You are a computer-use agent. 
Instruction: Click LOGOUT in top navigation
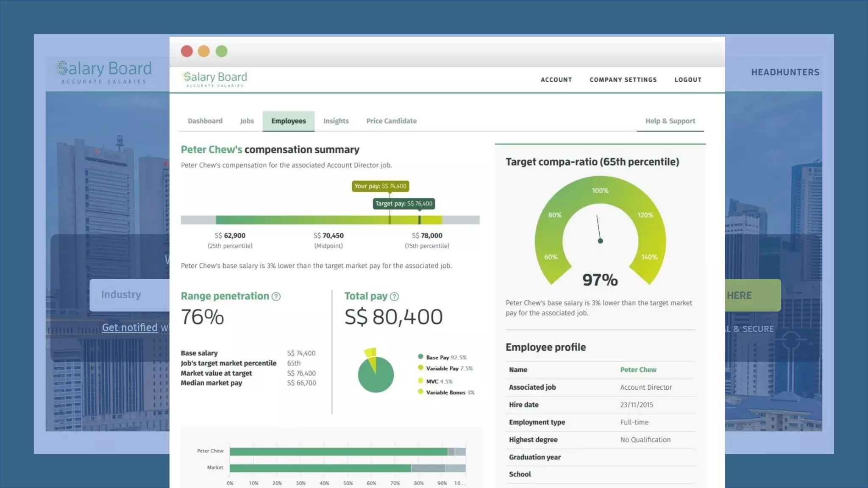[688, 80]
